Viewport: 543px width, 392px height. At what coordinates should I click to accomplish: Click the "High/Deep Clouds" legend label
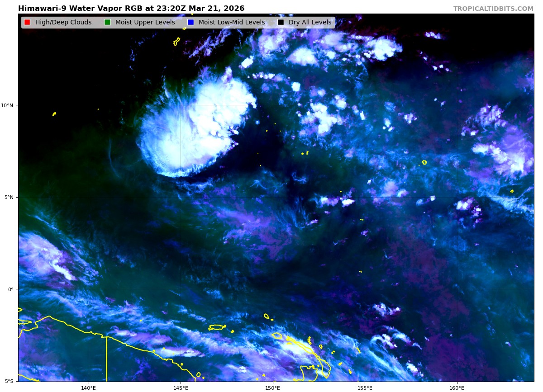63,23
